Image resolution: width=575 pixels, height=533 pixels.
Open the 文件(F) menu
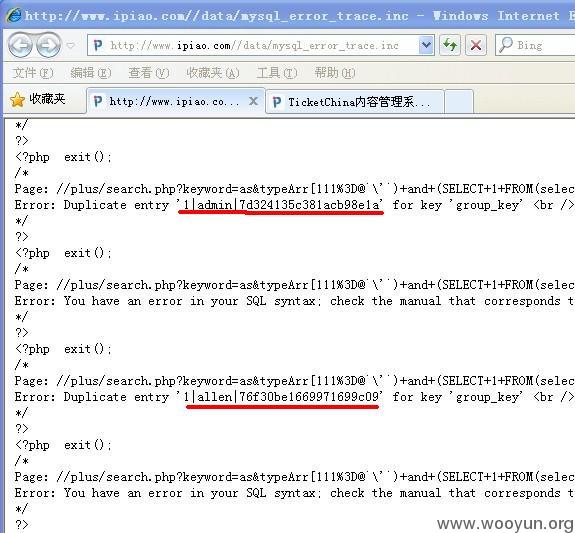click(33, 73)
